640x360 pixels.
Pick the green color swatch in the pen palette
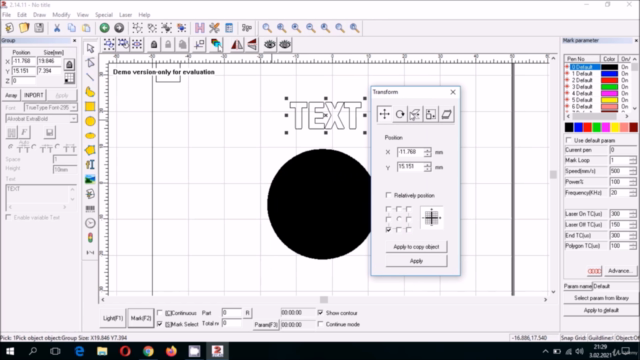click(x=596, y=127)
